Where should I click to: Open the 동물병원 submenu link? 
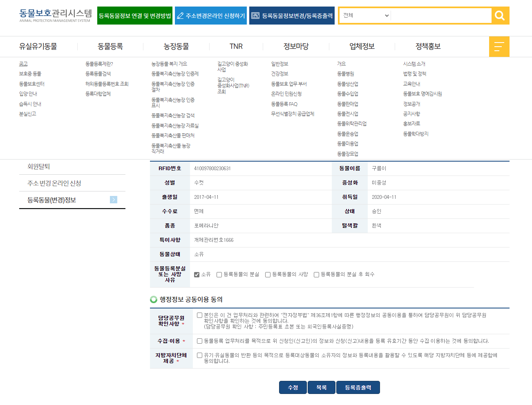coord(346,74)
